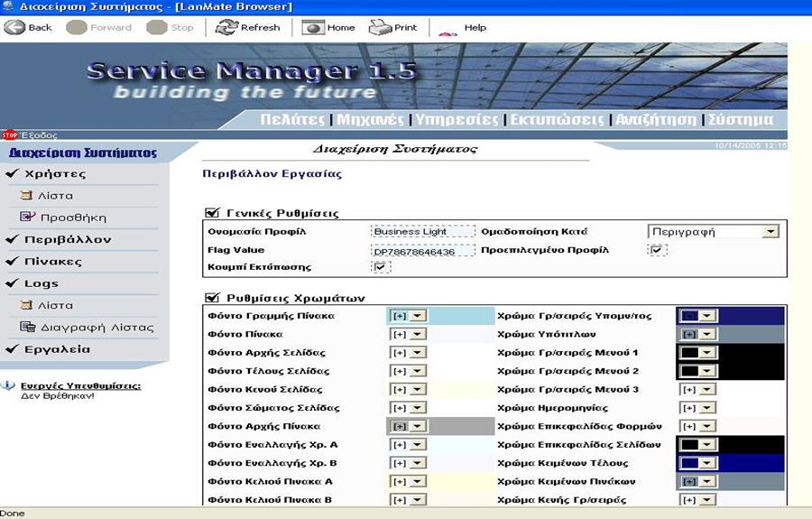Click the Περιβάλλον Εργασίας heading text

tap(272, 174)
